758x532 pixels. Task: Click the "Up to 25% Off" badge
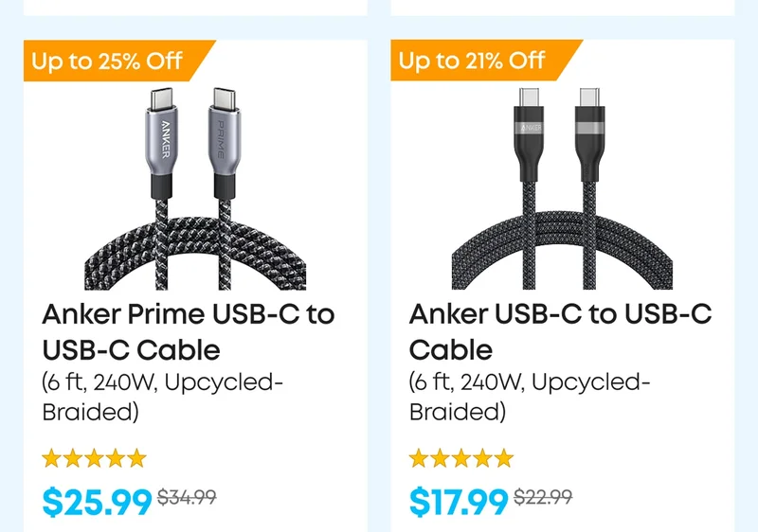106,62
